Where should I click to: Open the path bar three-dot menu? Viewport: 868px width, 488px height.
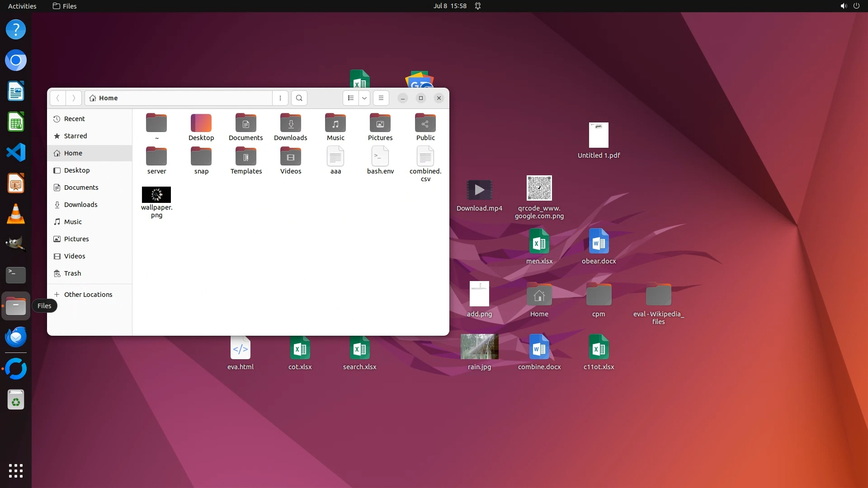tap(280, 98)
